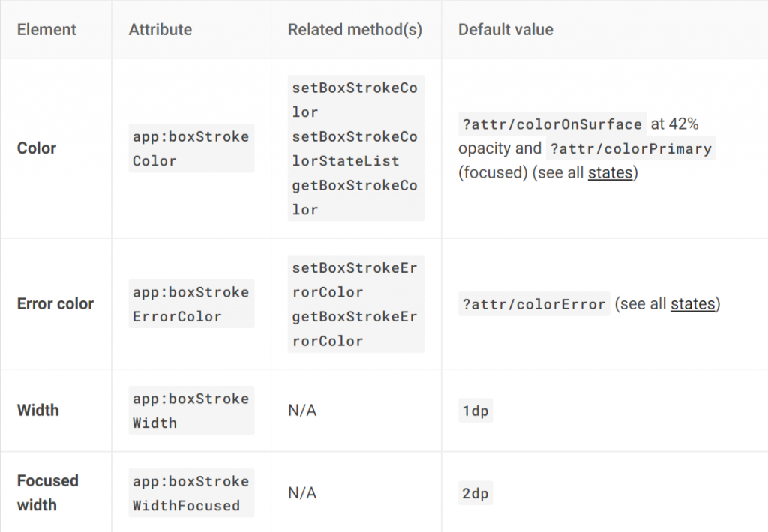Open the states link in Error color row
This screenshot has width=768, height=532.
(x=692, y=304)
